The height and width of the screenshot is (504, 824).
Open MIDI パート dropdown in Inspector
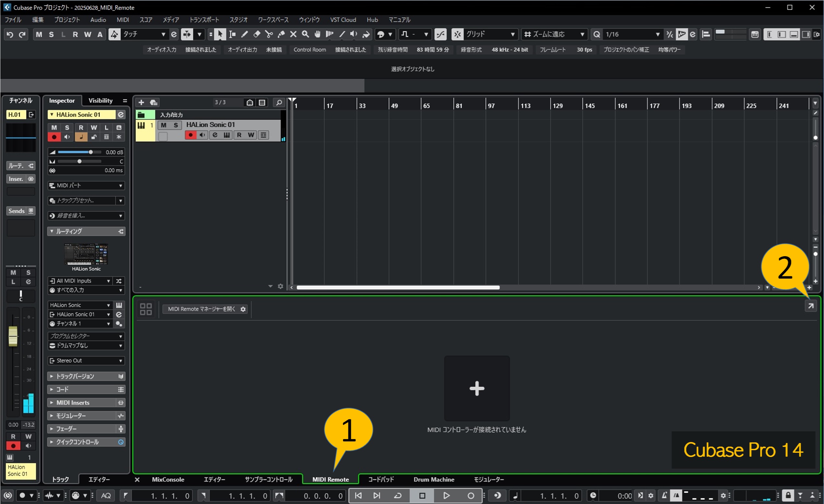86,186
